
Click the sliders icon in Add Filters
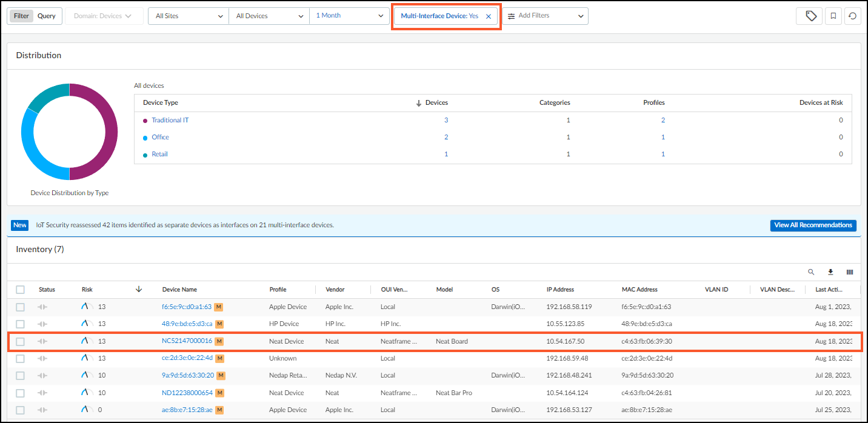point(511,16)
